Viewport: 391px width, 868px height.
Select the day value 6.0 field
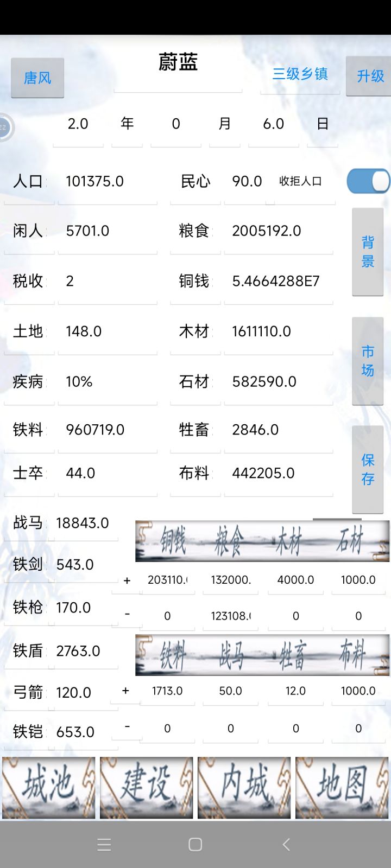pyautogui.click(x=274, y=124)
